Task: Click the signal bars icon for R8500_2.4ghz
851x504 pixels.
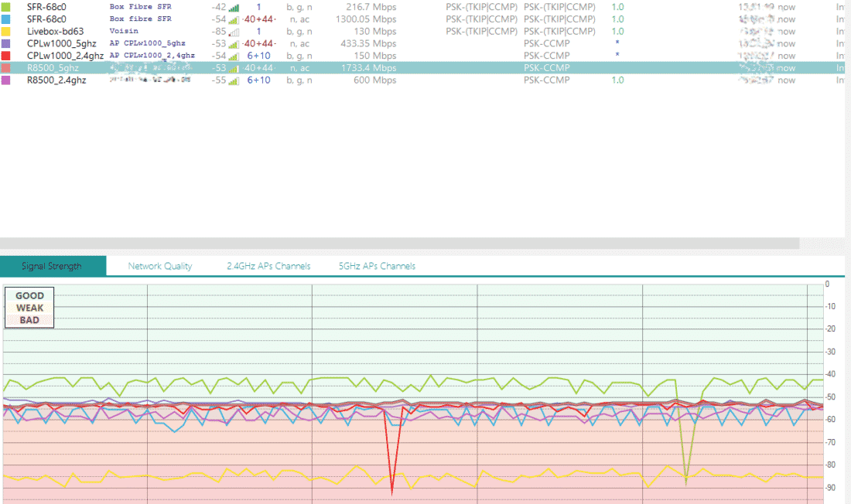Action: 234,80
